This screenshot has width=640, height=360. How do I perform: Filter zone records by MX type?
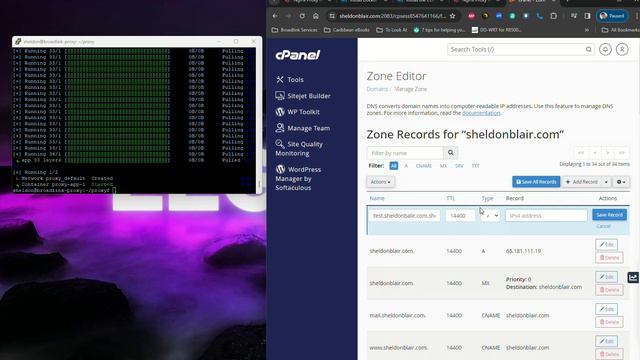(443, 166)
